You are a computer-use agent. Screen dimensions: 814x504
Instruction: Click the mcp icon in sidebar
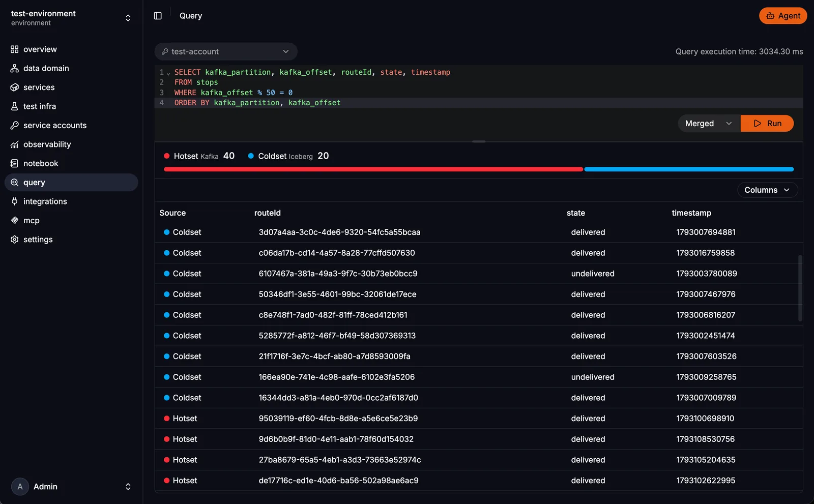(14, 220)
